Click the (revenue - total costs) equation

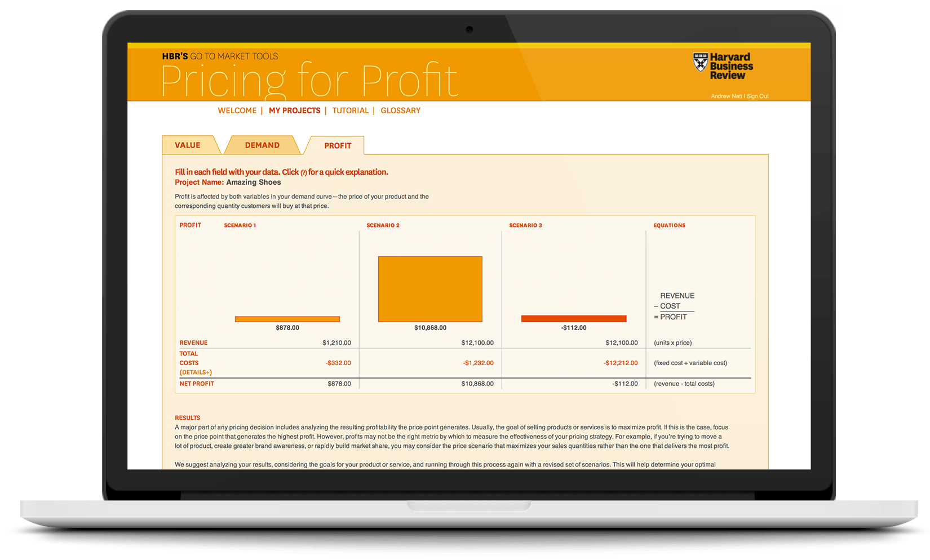point(684,384)
